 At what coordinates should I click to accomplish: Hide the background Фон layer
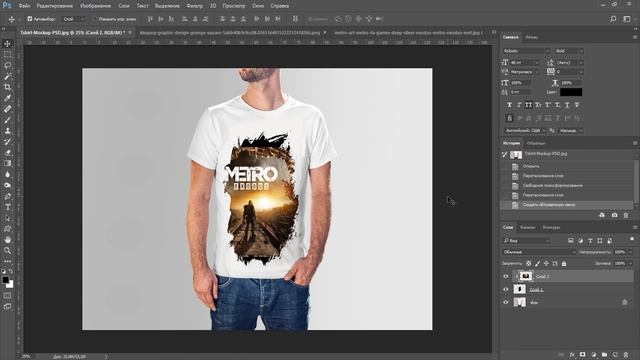(x=506, y=302)
